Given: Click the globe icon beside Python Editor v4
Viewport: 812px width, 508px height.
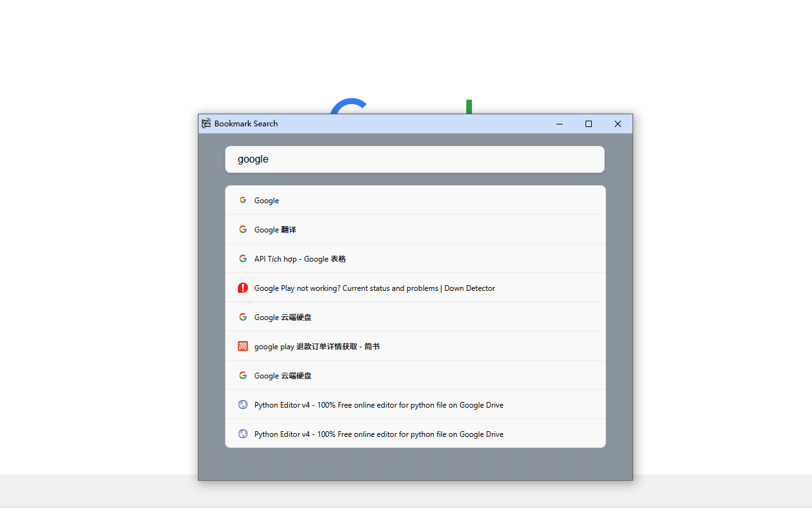Looking at the screenshot, I should point(243,404).
